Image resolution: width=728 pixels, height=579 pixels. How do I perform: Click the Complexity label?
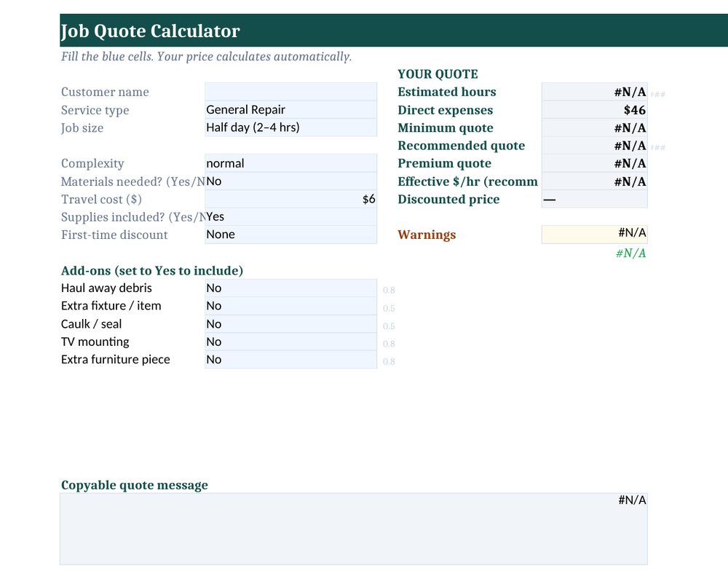click(x=92, y=163)
